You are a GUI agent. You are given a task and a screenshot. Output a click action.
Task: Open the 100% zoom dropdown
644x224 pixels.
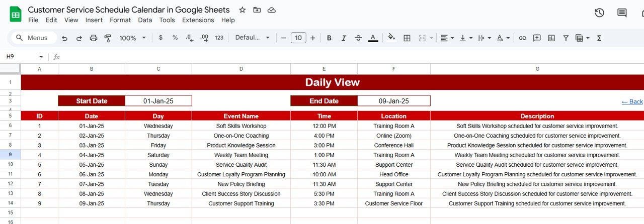coord(132,38)
